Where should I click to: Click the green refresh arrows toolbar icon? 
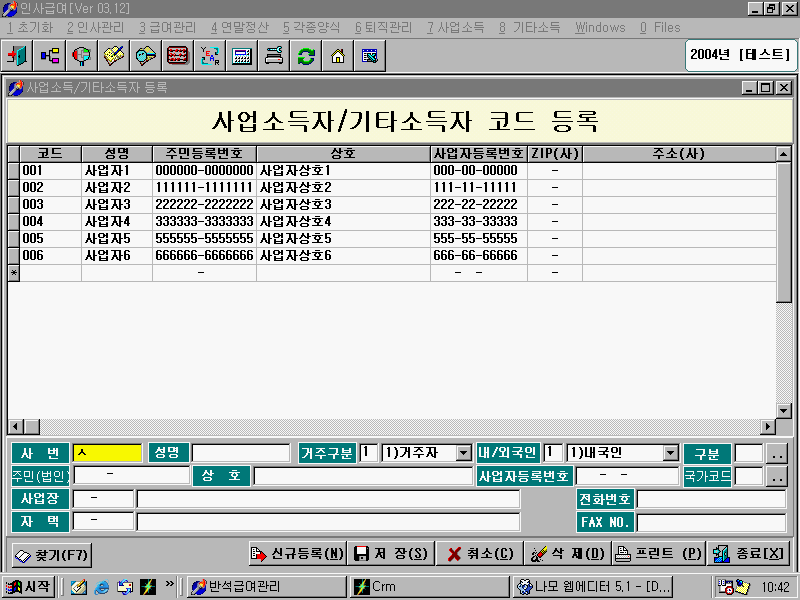coord(304,57)
